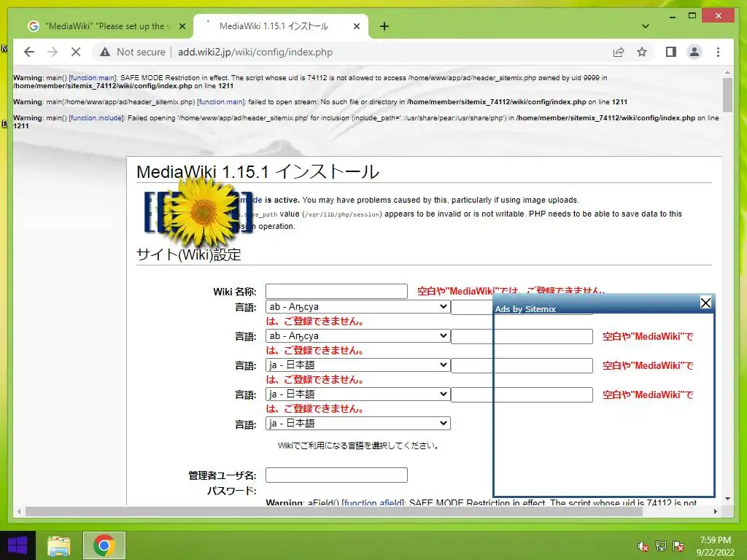This screenshot has width=747, height=560.
Task: Open a new browser tab
Action: 384,26
